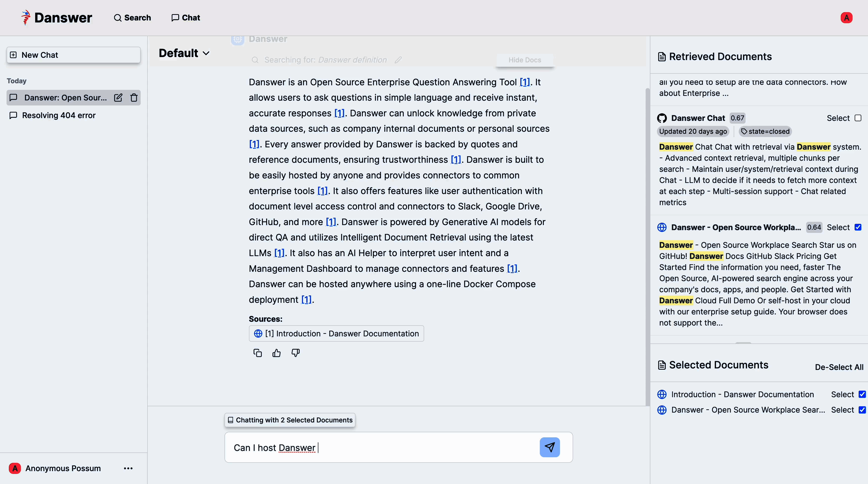Click the thumbs up feedback icon
The height and width of the screenshot is (484, 868).
click(276, 353)
